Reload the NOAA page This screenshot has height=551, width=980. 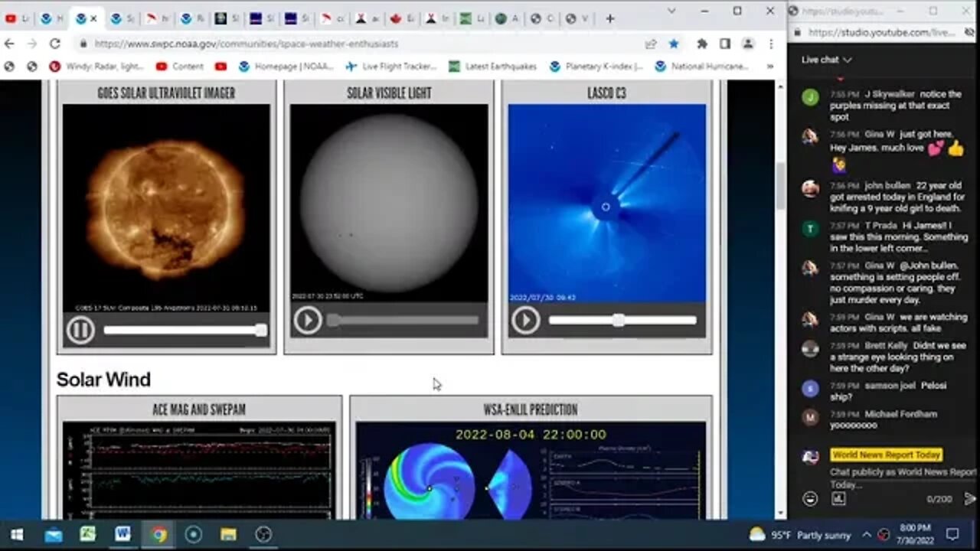(55, 44)
